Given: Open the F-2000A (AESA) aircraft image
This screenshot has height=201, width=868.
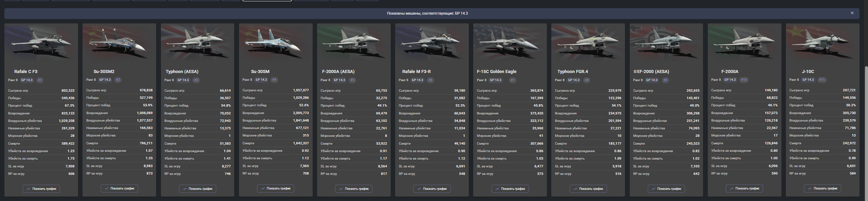Looking at the screenshot, I should click(x=354, y=43).
